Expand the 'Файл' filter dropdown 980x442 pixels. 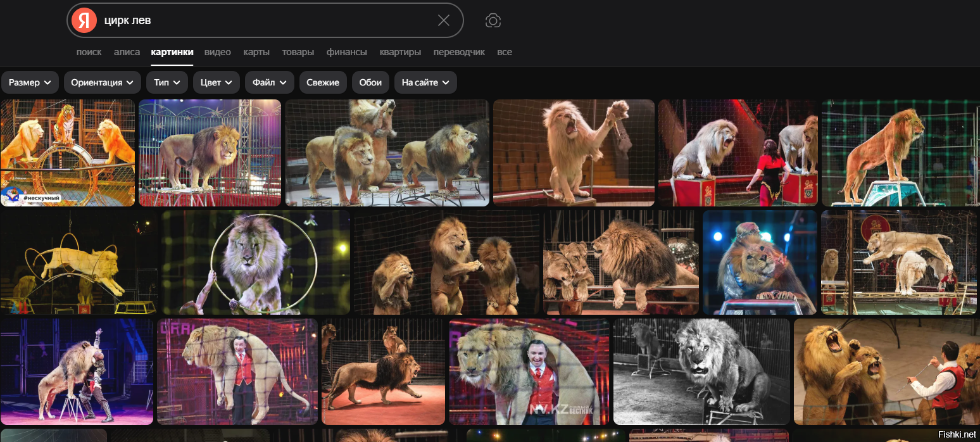[270, 82]
